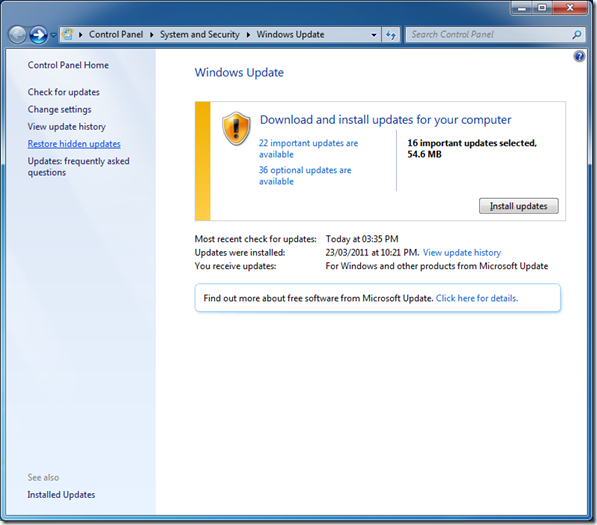Click the Control Panel icon in address bar
Image resolution: width=597 pixels, height=525 pixels.
pos(67,34)
